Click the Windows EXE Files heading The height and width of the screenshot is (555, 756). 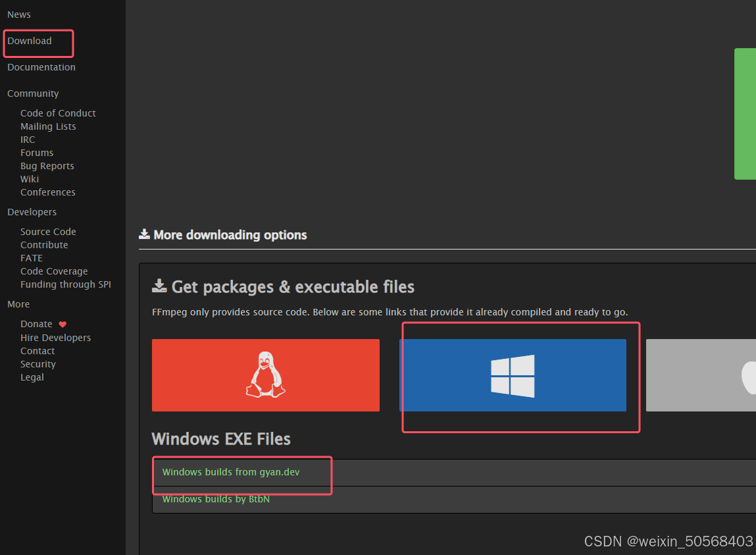click(221, 439)
